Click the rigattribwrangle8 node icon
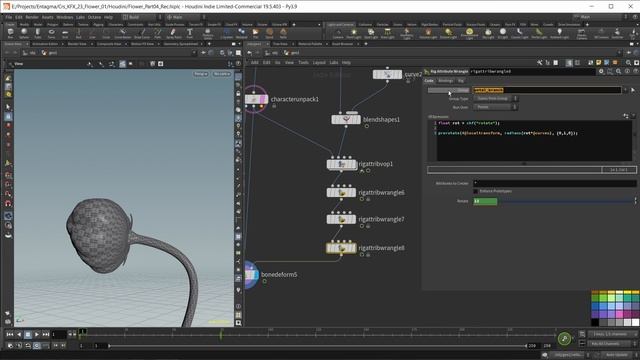Viewport: 640px width, 360px height. pos(341,248)
